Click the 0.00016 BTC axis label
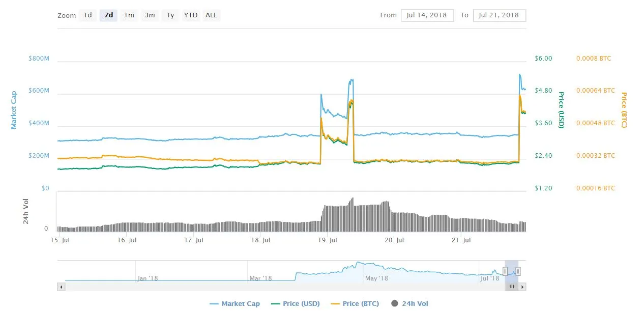This screenshot has width=644, height=311. (x=596, y=188)
